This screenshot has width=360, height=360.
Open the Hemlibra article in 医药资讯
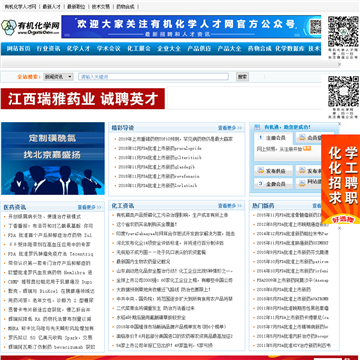[50, 273]
